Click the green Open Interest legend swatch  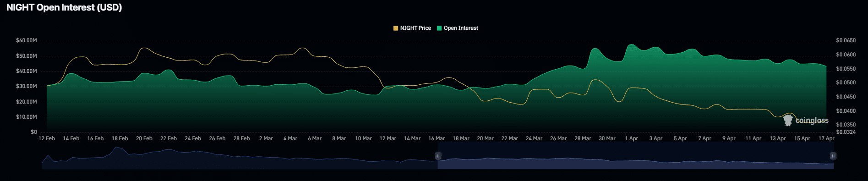pos(439,28)
